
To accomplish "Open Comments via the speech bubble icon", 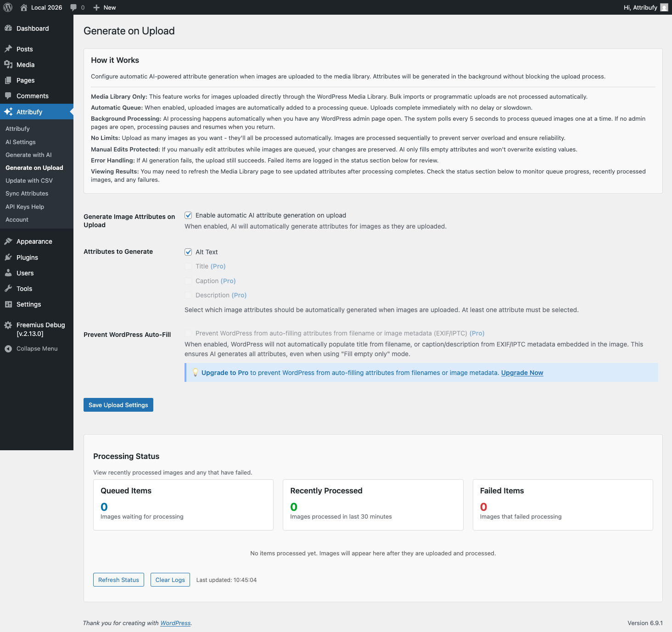I will (x=9, y=95).
